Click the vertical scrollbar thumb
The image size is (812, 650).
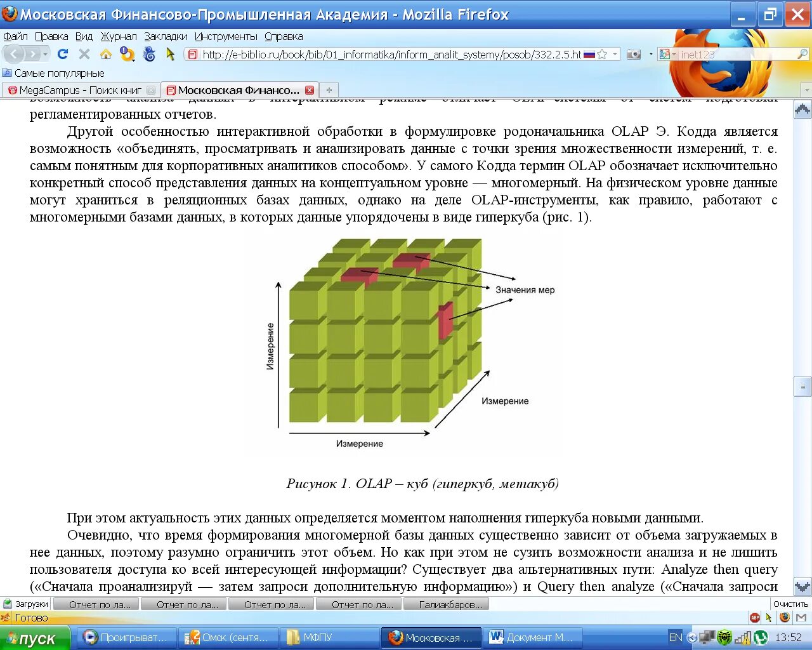802,387
